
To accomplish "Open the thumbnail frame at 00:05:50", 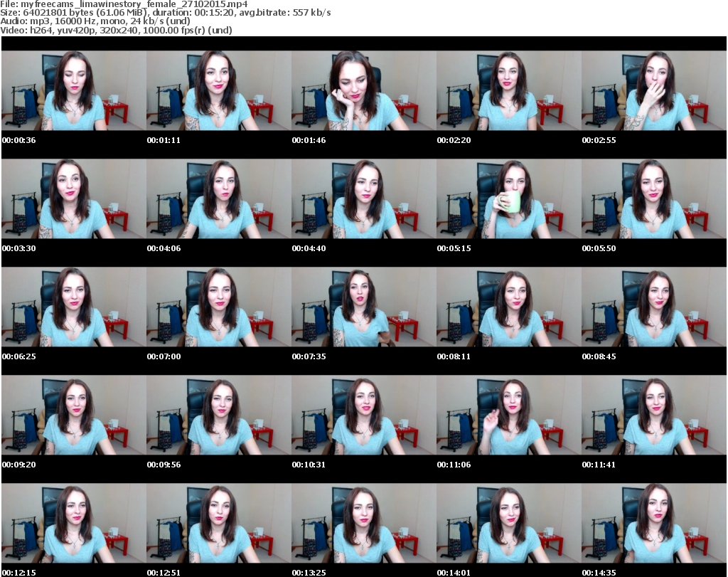I will pos(654,198).
